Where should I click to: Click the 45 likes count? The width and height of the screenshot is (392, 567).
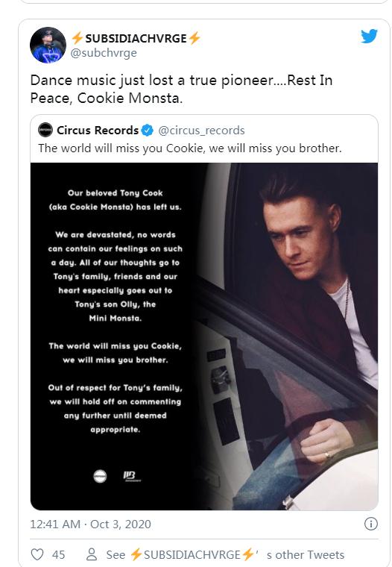coord(59,555)
